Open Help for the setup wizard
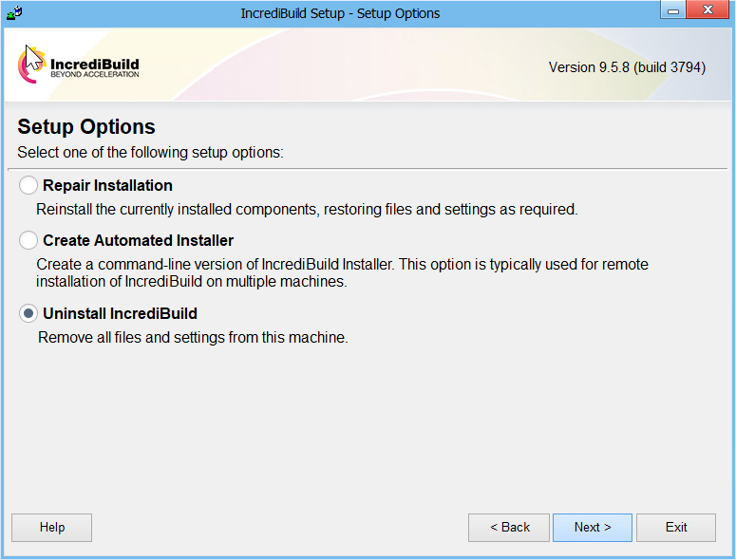Image resolution: width=736 pixels, height=560 pixels. pos(51,528)
